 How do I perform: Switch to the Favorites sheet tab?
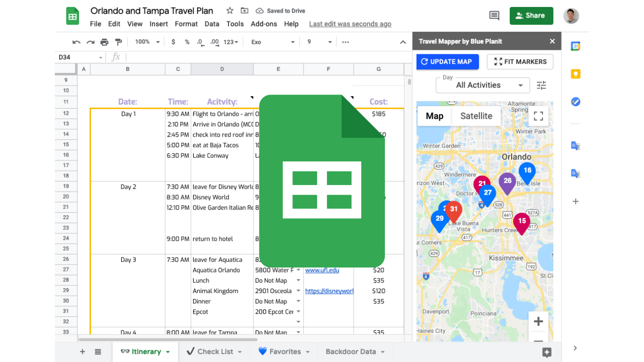pyautogui.click(x=285, y=352)
